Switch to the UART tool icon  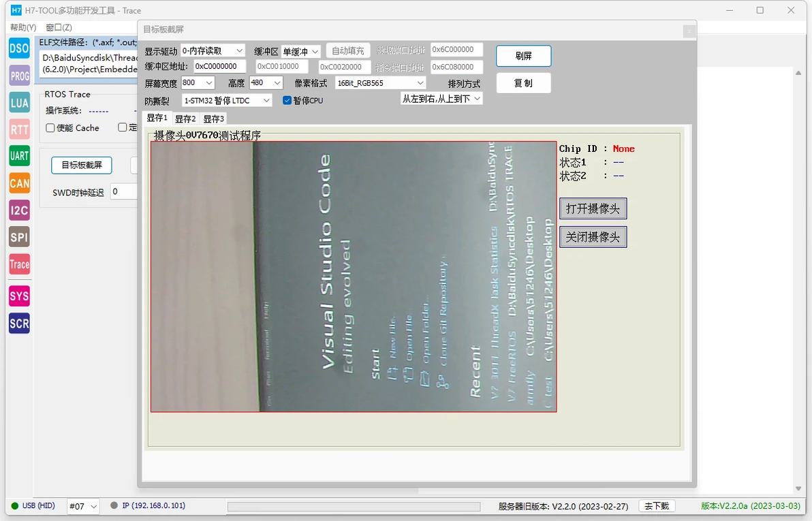click(x=19, y=156)
